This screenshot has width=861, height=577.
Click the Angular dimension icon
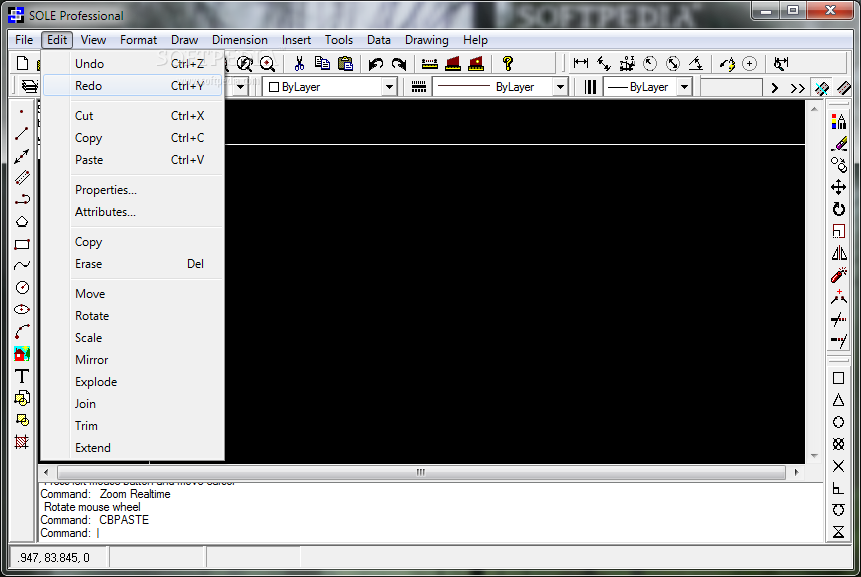coord(696,64)
